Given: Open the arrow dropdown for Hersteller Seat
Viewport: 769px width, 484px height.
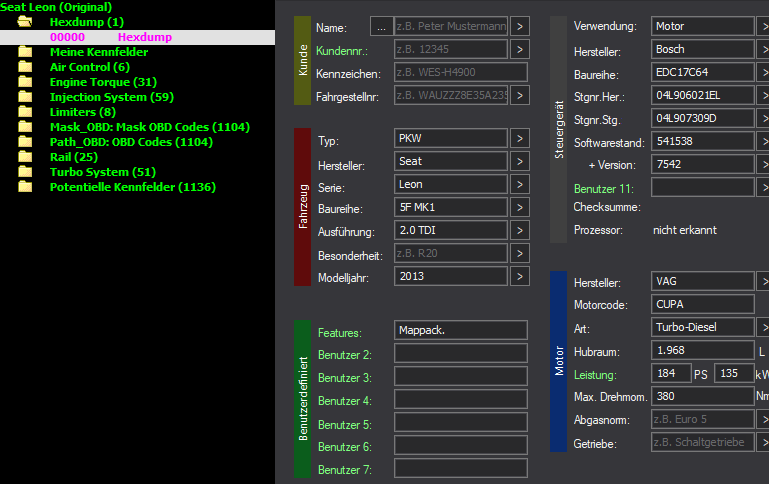Looking at the screenshot, I should [x=520, y=161].
